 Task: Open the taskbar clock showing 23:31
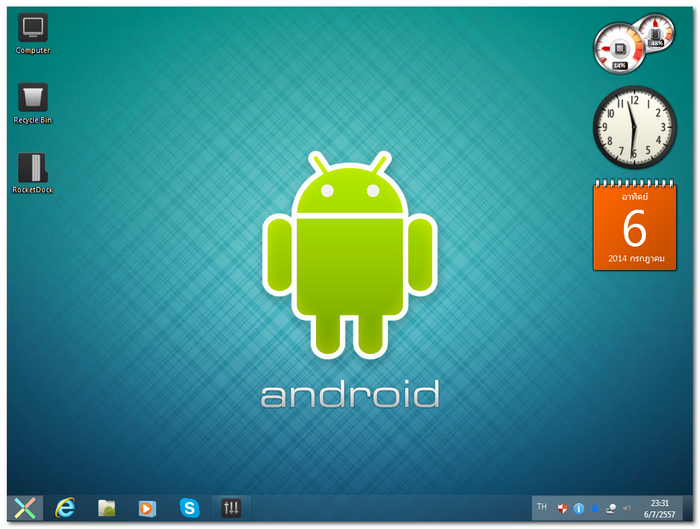[x=659, y=508]
